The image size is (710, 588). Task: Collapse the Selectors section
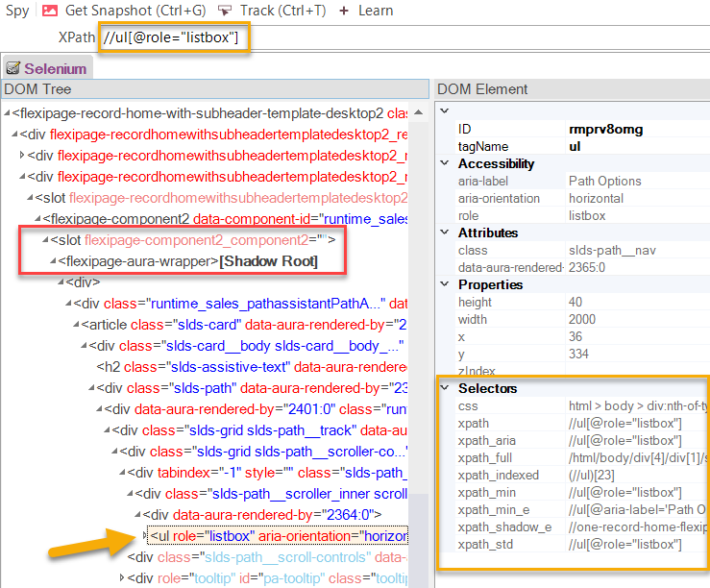coord(445,388)
